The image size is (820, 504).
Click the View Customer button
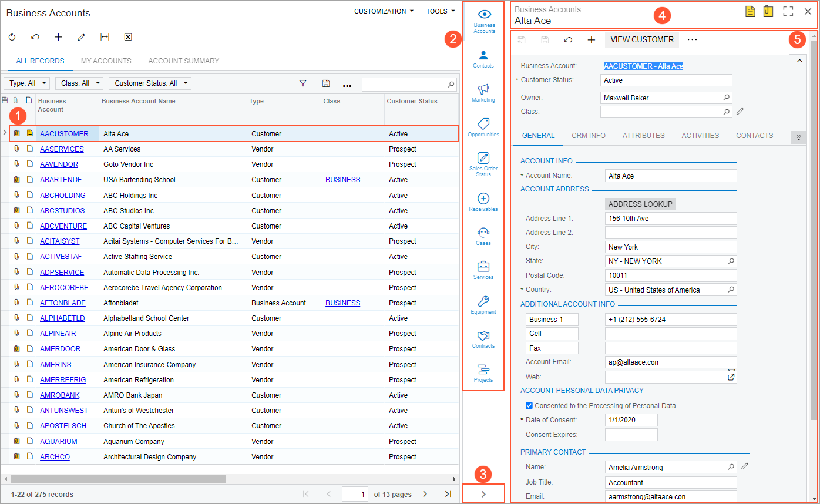(x=642, y=39)
